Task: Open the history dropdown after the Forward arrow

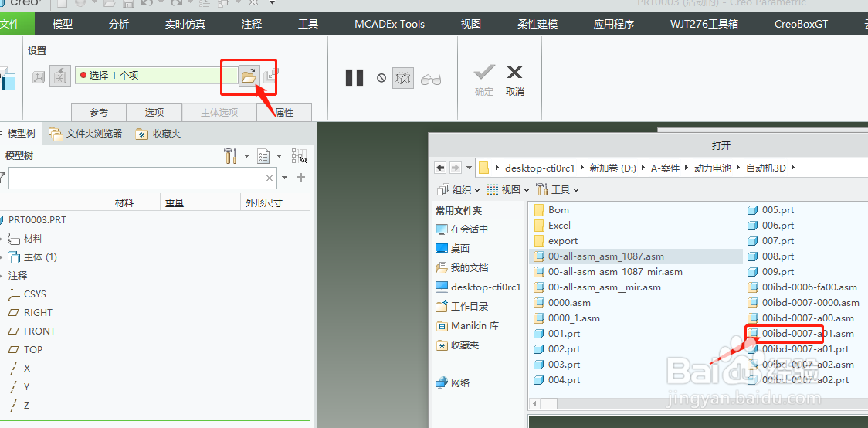Action: (x=468, y=167)
